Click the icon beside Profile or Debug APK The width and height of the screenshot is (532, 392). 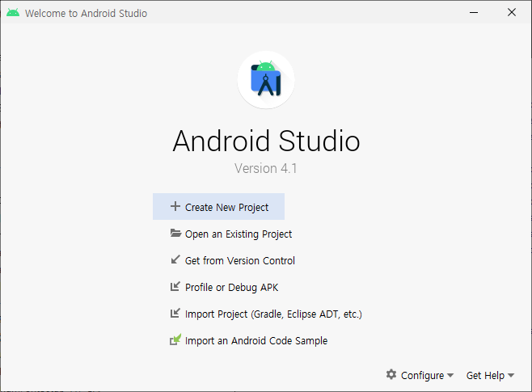[x=175, y=287]
